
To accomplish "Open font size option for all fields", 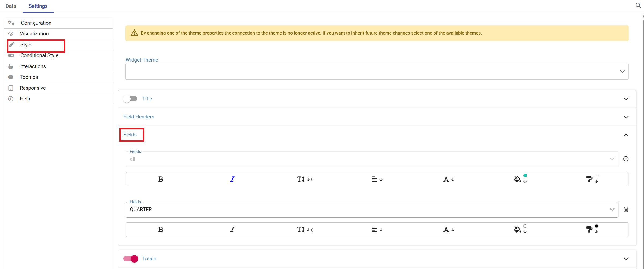I will tap(305, 179).
